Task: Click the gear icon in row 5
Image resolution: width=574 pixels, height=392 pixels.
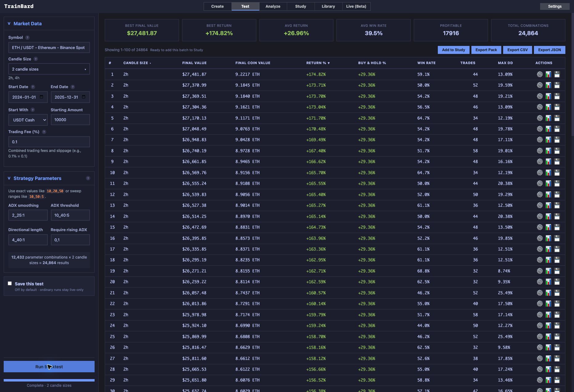Action: point(539,118)
